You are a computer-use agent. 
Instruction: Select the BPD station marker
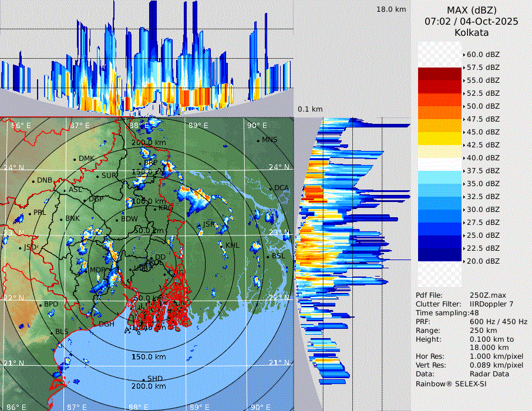[x=41, y=305]
